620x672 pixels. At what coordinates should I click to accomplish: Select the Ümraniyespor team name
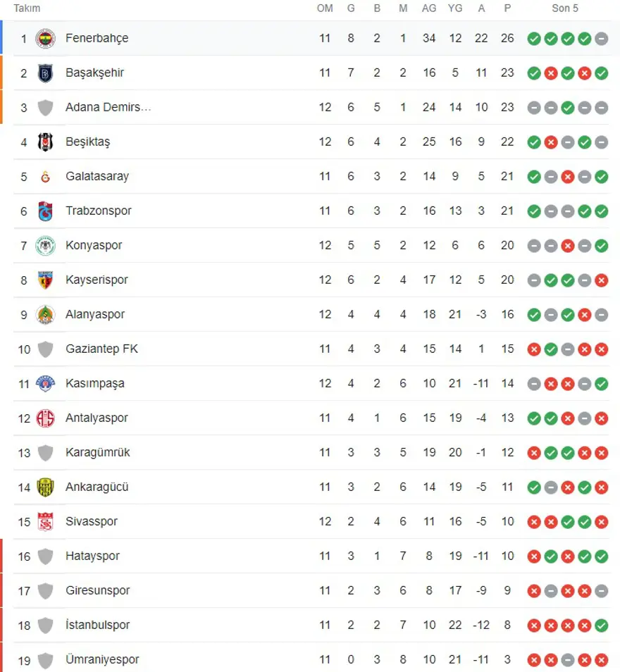(x=102, y=659)
